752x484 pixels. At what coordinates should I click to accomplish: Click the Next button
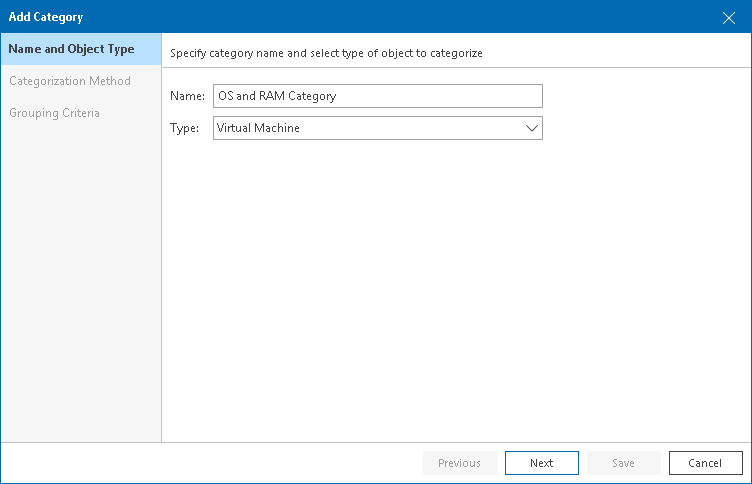(542, 463)
